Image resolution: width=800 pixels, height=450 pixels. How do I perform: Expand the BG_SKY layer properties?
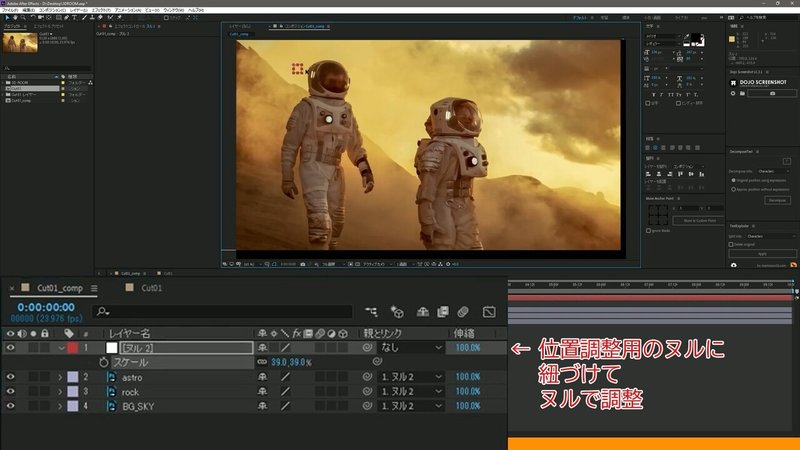(60, 406)
